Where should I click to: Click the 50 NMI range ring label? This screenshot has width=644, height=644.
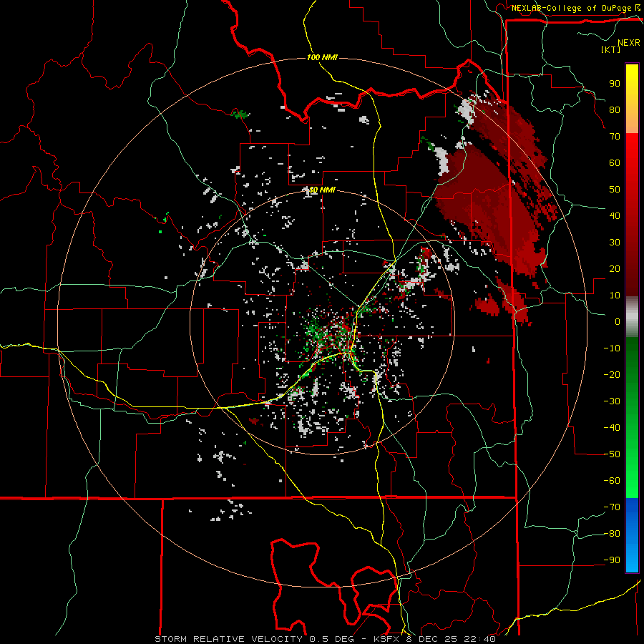click(322, 190)
